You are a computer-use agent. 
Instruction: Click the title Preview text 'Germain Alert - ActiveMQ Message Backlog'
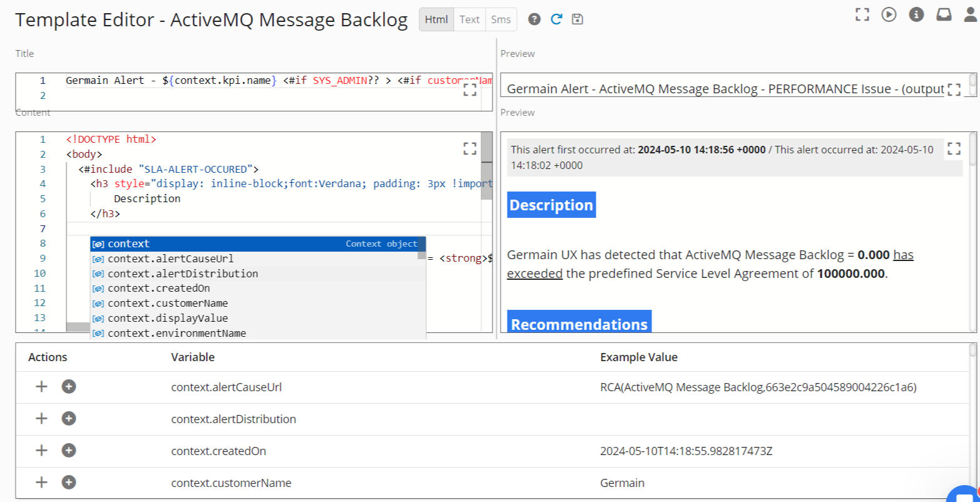(x=633, y=89)
